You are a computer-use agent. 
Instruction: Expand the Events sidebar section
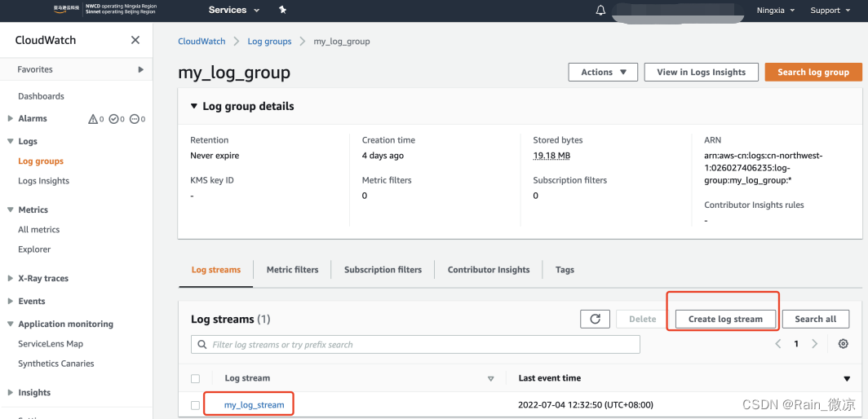pos(11,301)
